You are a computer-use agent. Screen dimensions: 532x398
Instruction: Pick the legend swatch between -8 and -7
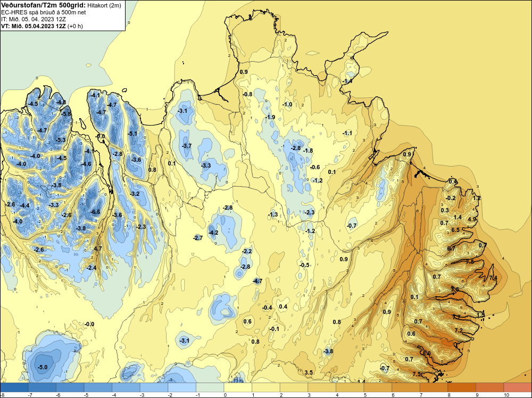[14, 387]
